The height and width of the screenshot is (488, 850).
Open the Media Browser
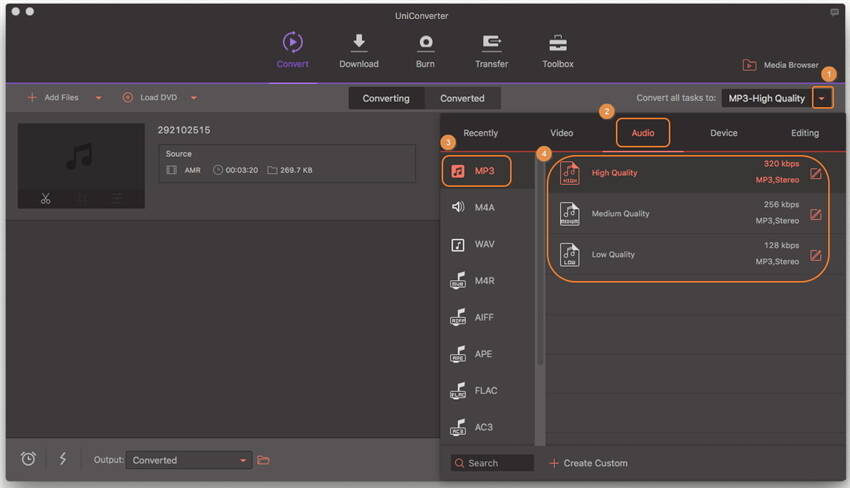pyautogui.click(x=781, y=65)
